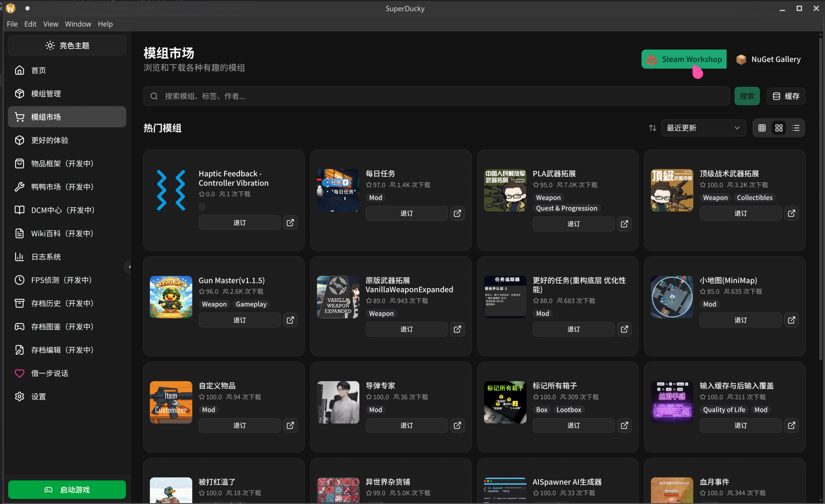Open the Window menu
The height and width of the screenshot is (504, 825).
tap(78, 24)
